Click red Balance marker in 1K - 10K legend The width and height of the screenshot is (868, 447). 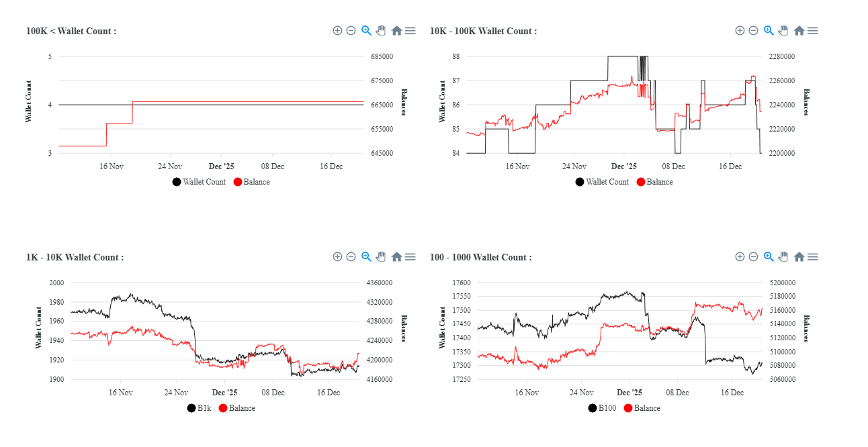(222, 408)
